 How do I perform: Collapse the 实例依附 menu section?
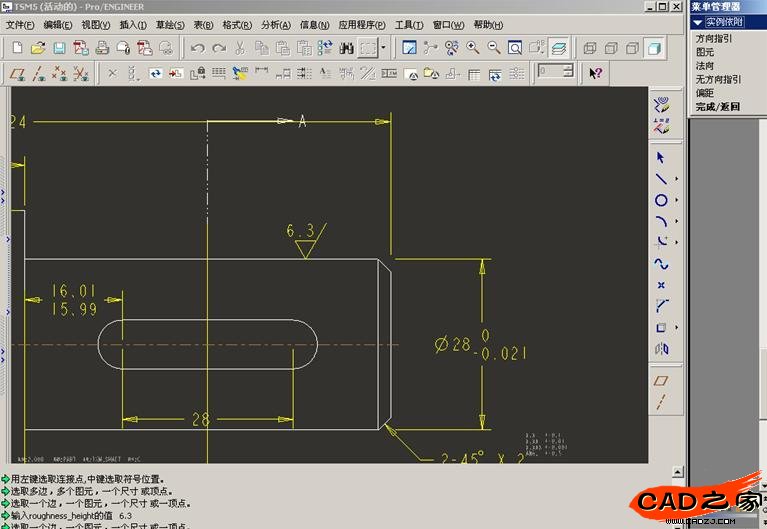click(697, 21)
